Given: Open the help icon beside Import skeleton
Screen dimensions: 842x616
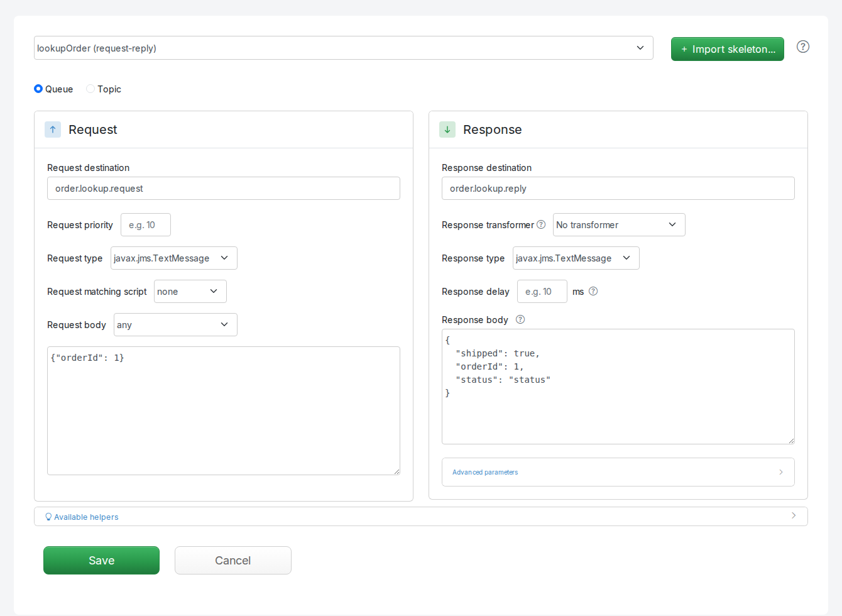Looking at the screenshot, I should click(802, 47).
